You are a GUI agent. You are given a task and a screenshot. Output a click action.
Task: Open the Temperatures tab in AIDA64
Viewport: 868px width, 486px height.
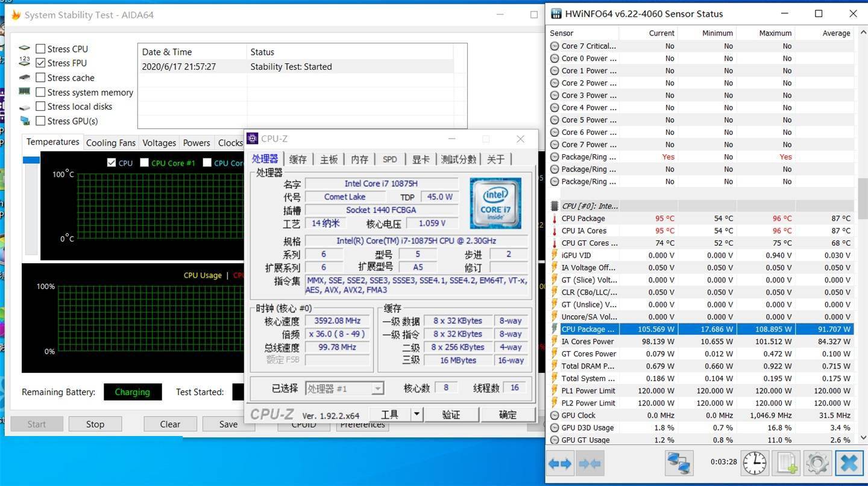click(52, 142)
